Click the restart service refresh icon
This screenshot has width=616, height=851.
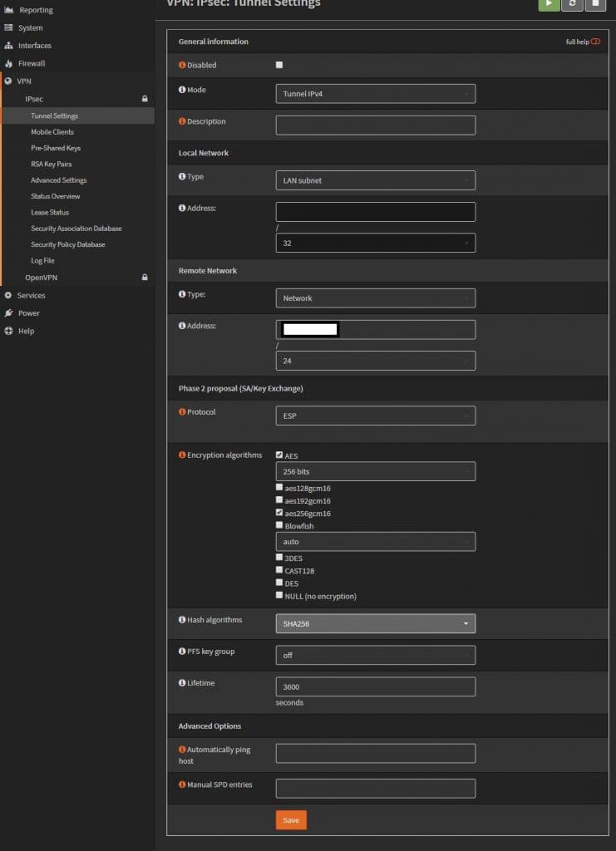[572, 4]
